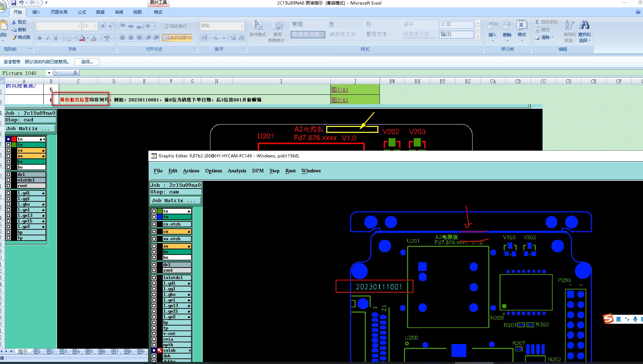This screenshot has width=643, height=364.
Task: Open the font size dropdown
Action: [x=95, y=26]
